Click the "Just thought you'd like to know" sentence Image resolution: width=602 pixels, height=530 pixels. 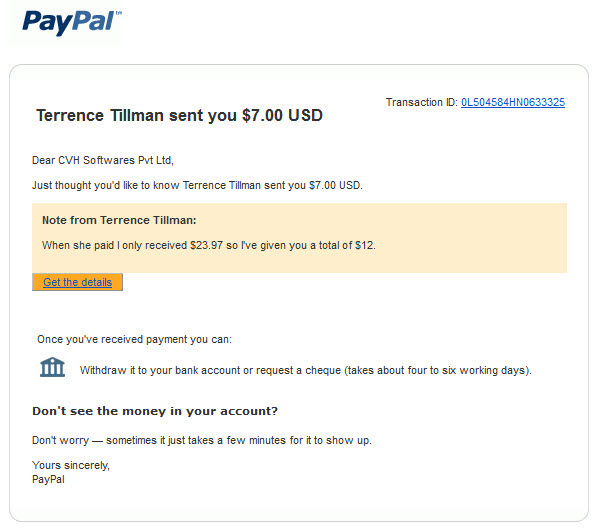click(x=197, y=186)
